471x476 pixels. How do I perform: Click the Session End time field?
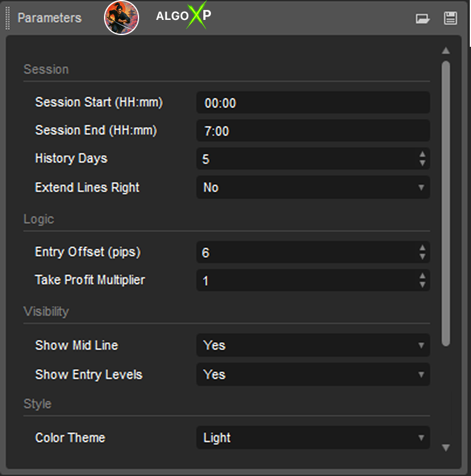[313, 132]
